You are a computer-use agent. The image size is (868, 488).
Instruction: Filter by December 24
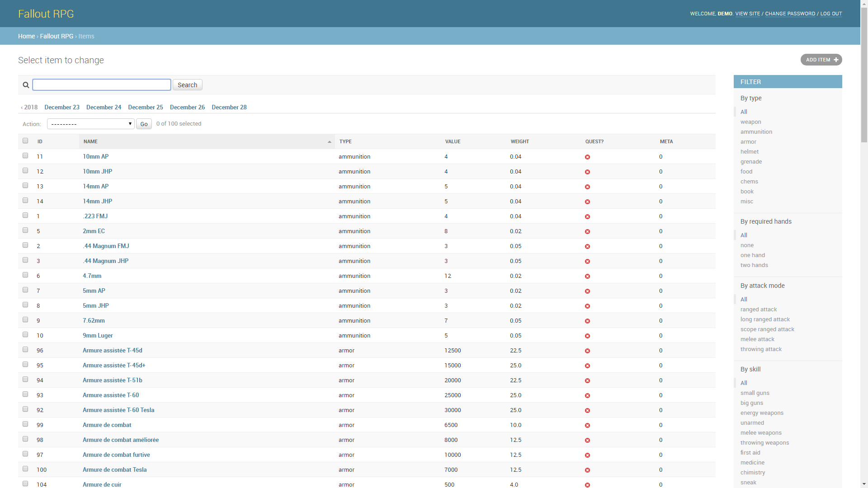pos(104,108)
